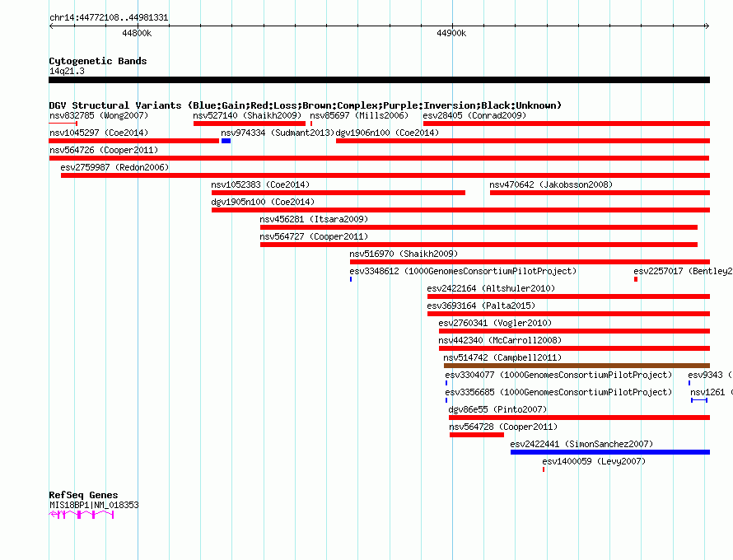This screenshot has width=733, height=560.
Task: Click the nsv564728 (Cooper2011) red bar
Action: 477,435
